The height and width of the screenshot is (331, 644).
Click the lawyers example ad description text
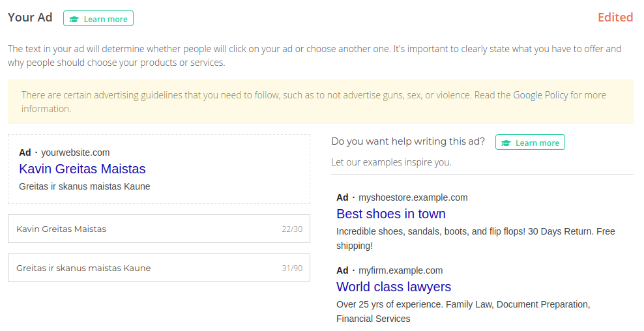(463, 311)
